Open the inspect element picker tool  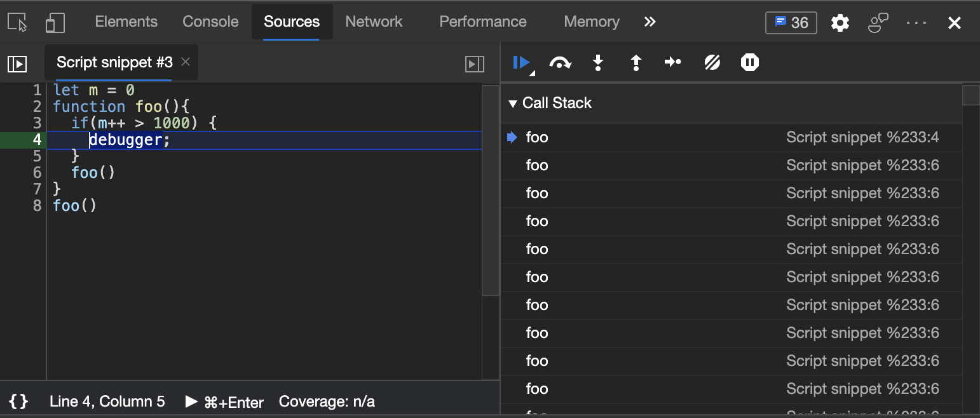pos(18,23)
